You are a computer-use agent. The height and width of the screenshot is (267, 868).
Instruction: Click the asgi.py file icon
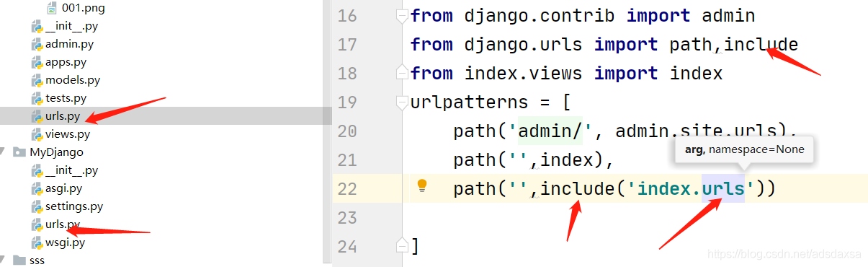pyautogui.click(x=37, y=188)
